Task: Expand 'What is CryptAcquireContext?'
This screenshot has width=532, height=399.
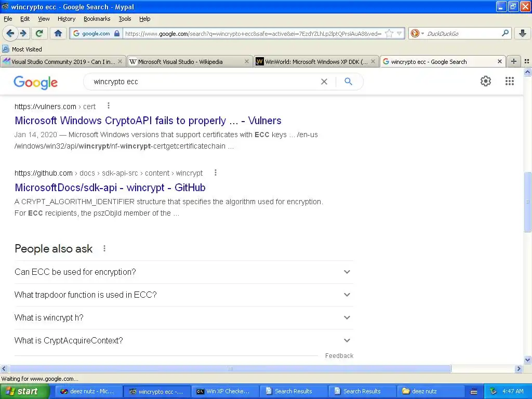Action: pyautogui.click(x=183, y=341)
